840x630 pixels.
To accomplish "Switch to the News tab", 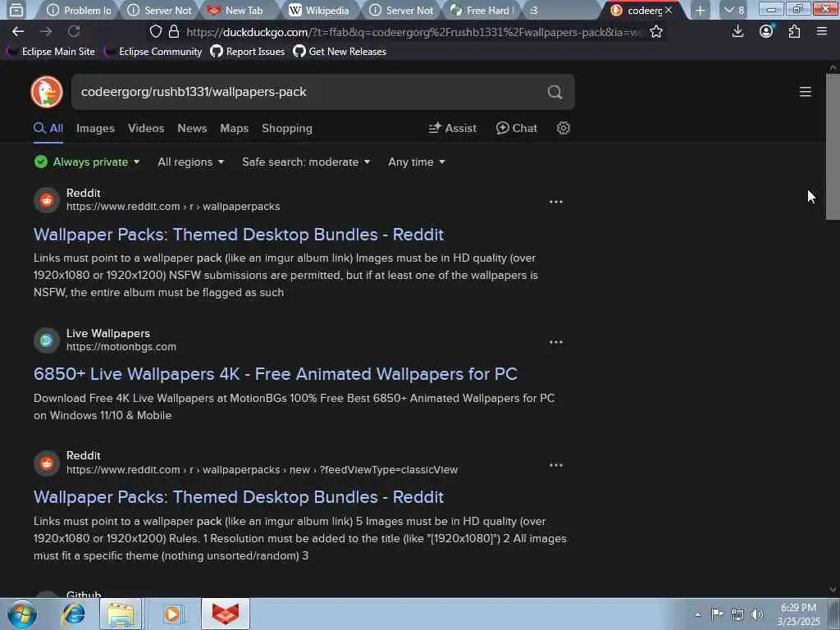I will (192, 128).
